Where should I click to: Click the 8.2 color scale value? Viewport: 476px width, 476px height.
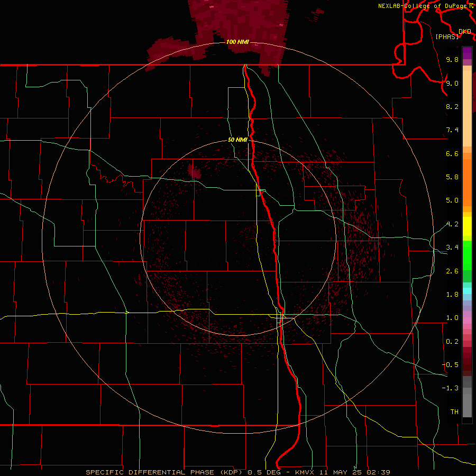pos(452,106)
